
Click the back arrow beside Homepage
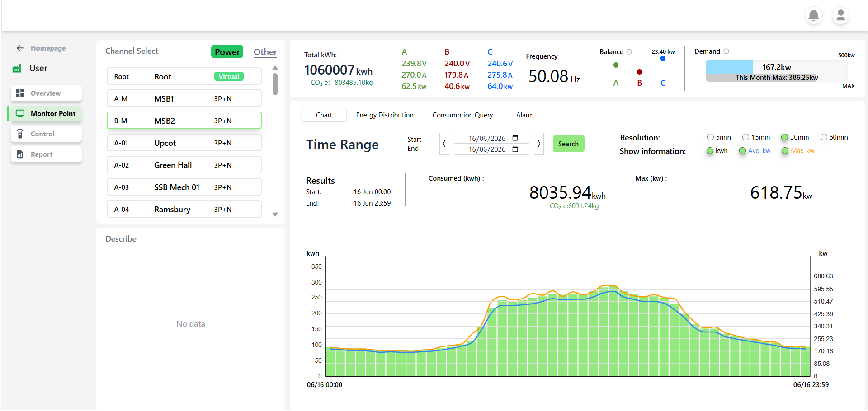(x=20, y=48)
